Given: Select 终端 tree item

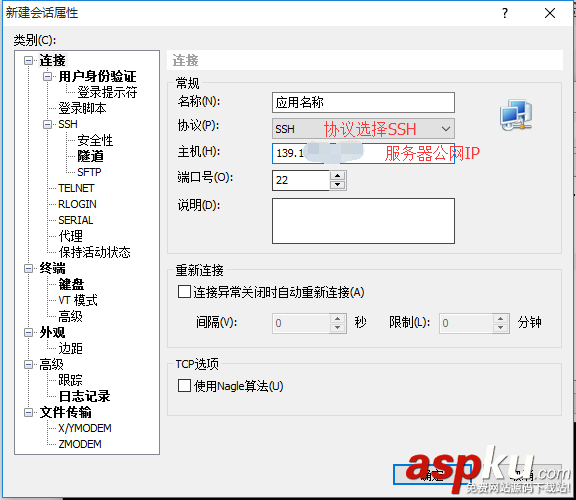Looking at the screenshot, I should (x=53, y=269).
